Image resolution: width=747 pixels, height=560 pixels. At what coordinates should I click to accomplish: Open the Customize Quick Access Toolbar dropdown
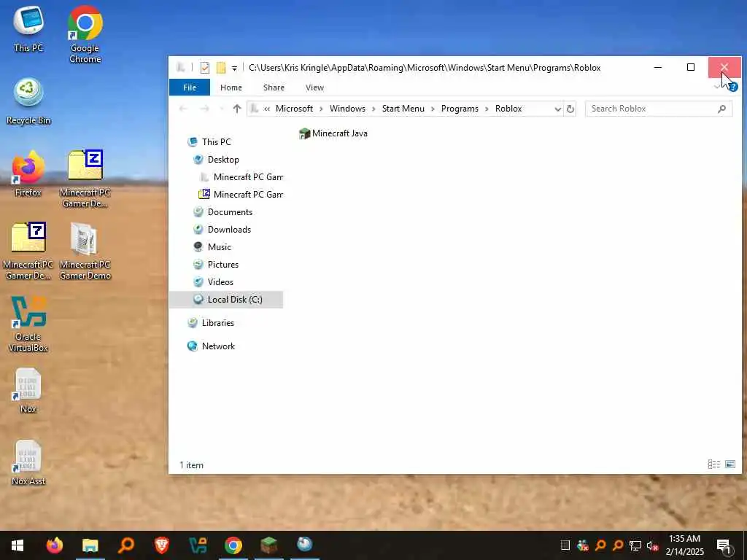click(234, 68)
